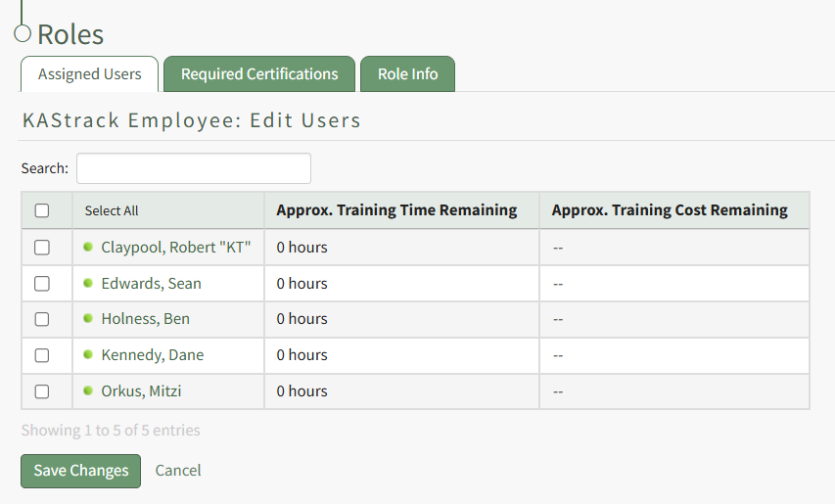The height and width of the screenshot is (504, 835).
Task: Check the box for Claypool, Robert "KT"
Action: pyautogui.click(x=42, y=248)
